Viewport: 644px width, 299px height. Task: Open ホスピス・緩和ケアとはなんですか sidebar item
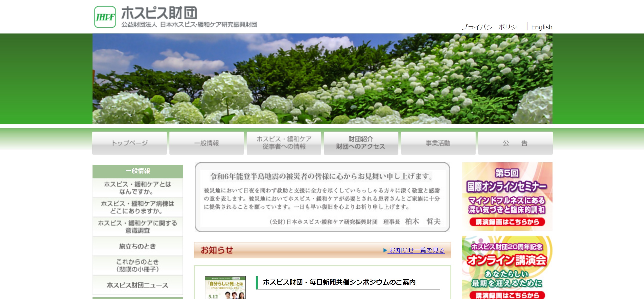coord(137,188)
